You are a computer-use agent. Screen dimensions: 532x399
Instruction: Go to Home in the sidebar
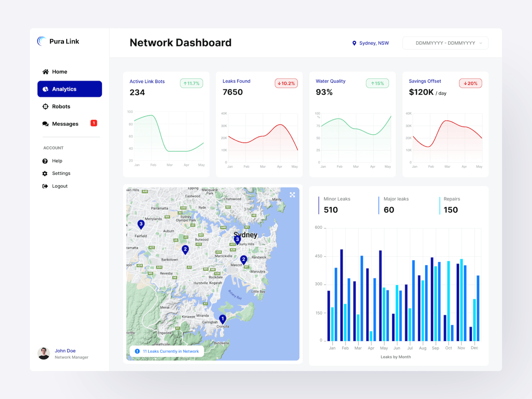coord(59,72)
